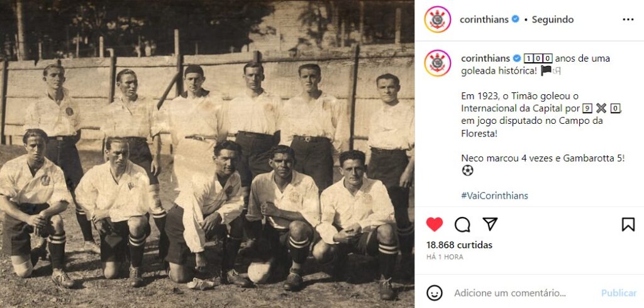This screenshot has width=644, height=308.
Task: Click the Publicar button
Action: pos(619,293)
